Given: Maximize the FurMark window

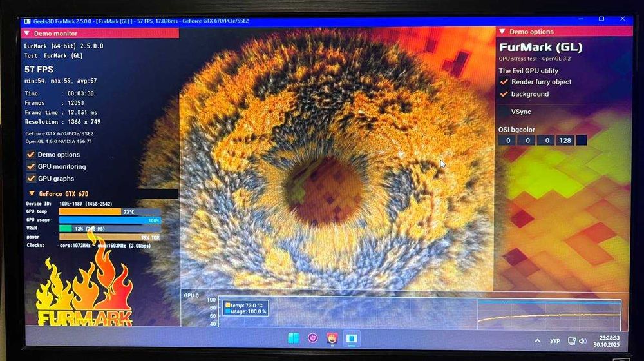Looking at the screenshot, I should [x=601, y=19].
